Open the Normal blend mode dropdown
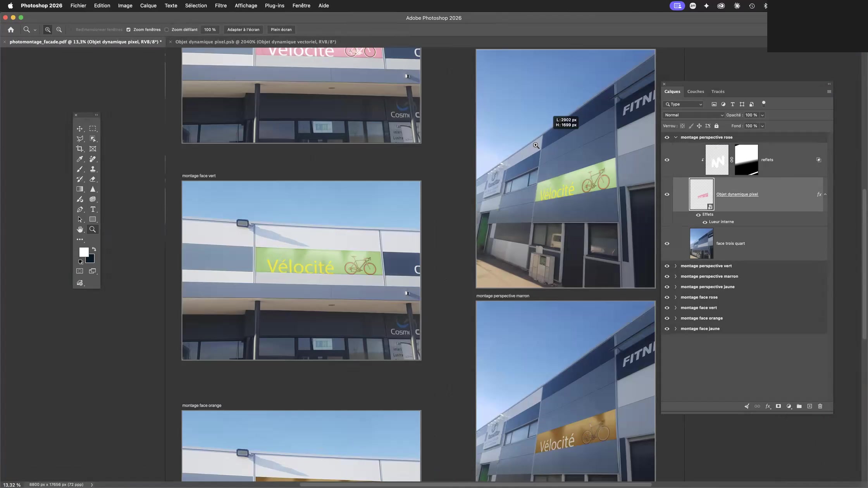This screenshot has width=868, height=488. point(694,115)
